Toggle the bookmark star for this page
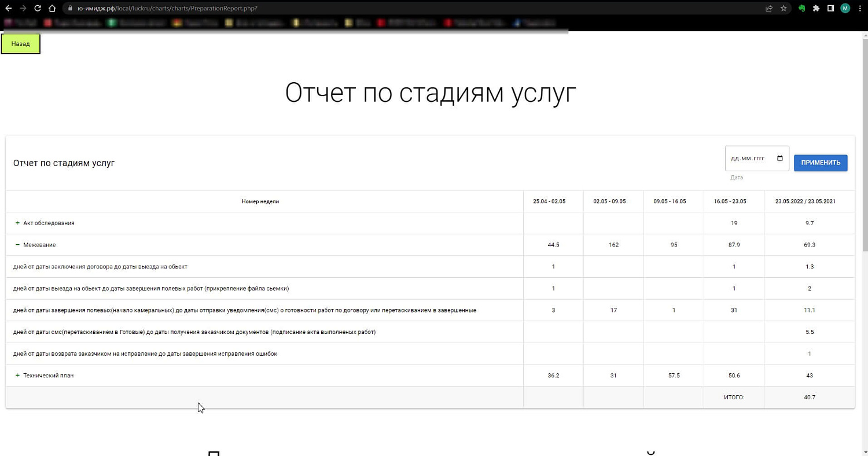The width and height of the screenshot is (868, 456). pyautogui.click(x=783, y=8)
